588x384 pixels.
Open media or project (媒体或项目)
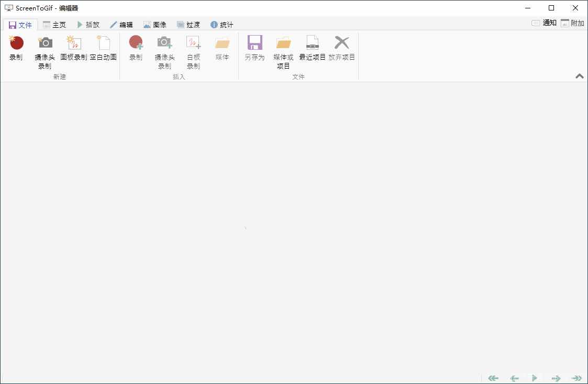point(283,52)
